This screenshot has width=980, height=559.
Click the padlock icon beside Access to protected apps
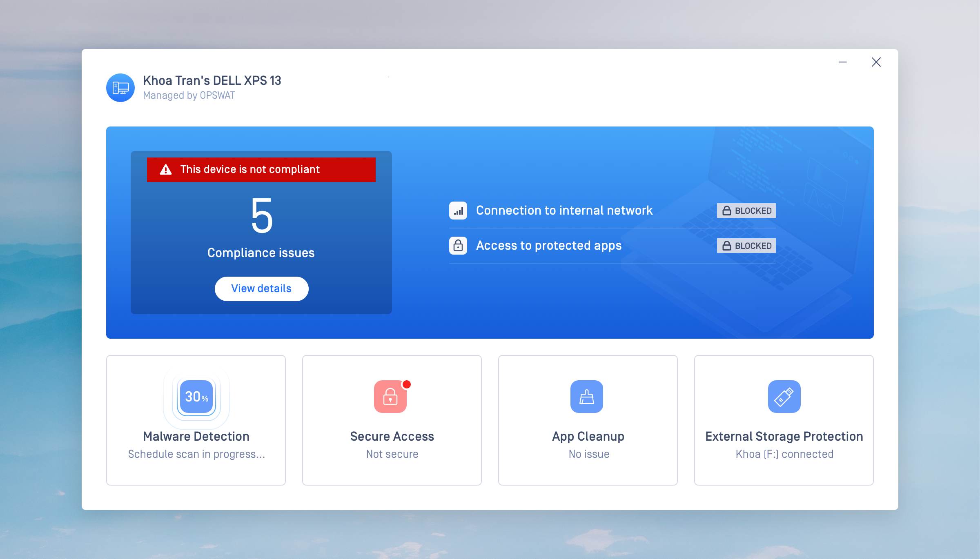click(x=458, y=246)
